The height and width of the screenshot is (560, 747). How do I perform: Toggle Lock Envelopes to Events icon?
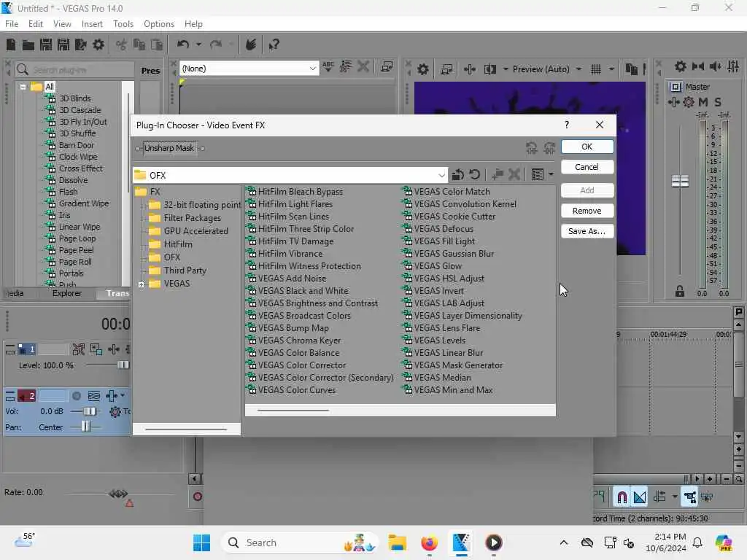coord(689,497)
